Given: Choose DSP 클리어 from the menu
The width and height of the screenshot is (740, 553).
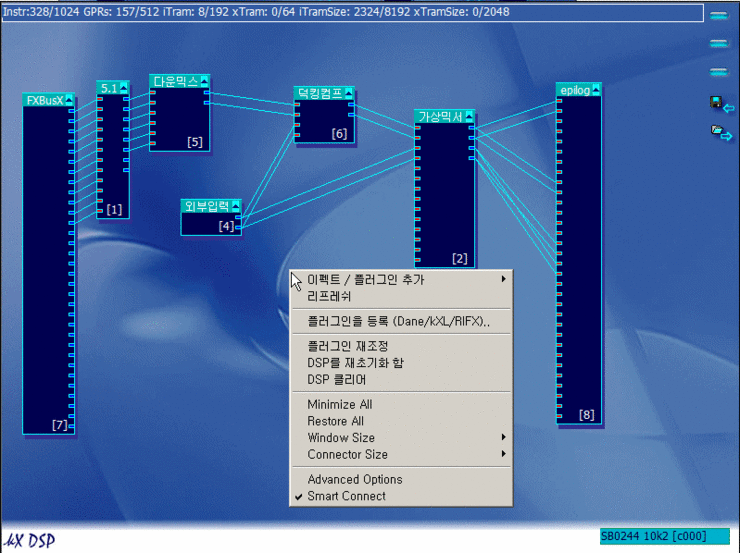Looking at the screenshot, I should pos(401,380).
